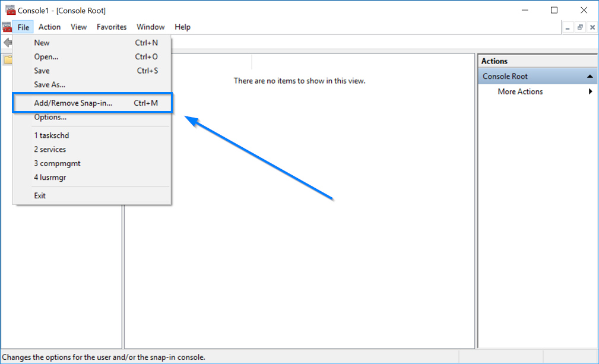Choose Save As... from the File menu
599x364 pixels.
point(91,84)
